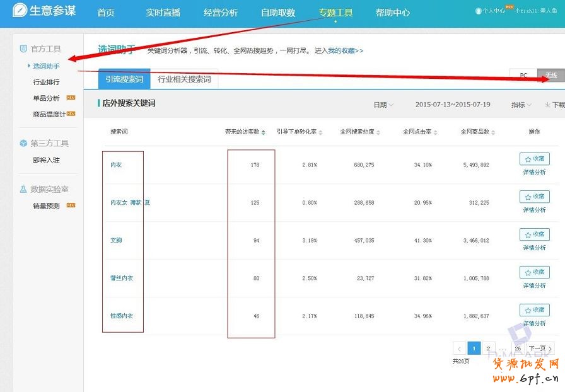Sort by 引导下单转化率 arrows

320,132
